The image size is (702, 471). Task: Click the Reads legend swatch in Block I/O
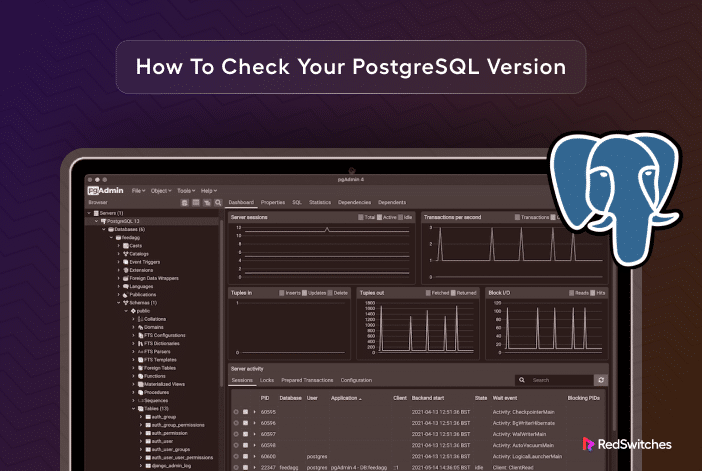[x=571, y=293]
